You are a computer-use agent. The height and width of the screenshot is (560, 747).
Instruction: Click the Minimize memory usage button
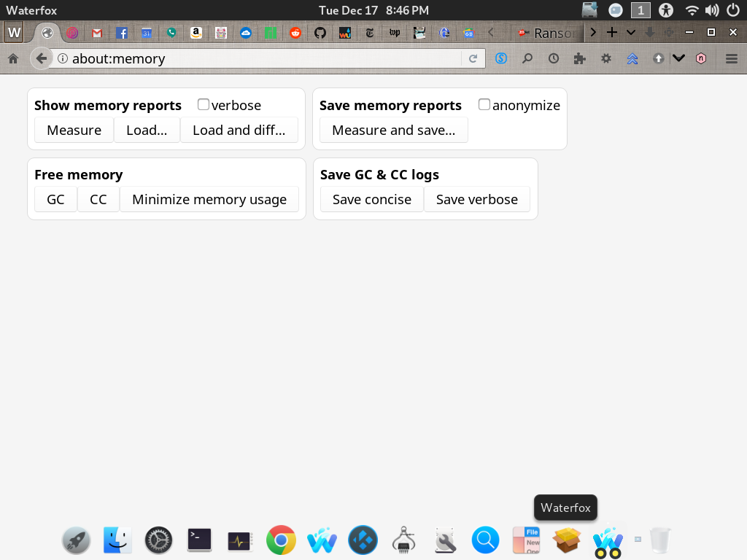click(x=209, y=198)
